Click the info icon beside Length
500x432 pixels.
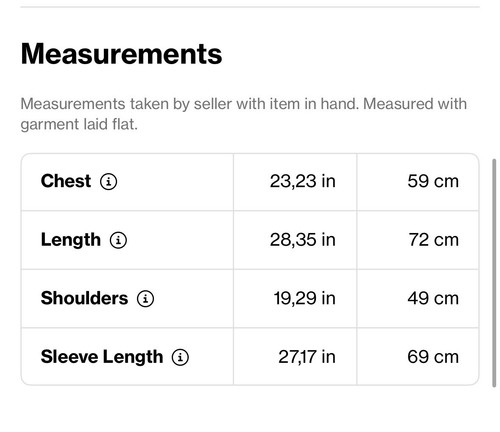[x=118, y=240]
